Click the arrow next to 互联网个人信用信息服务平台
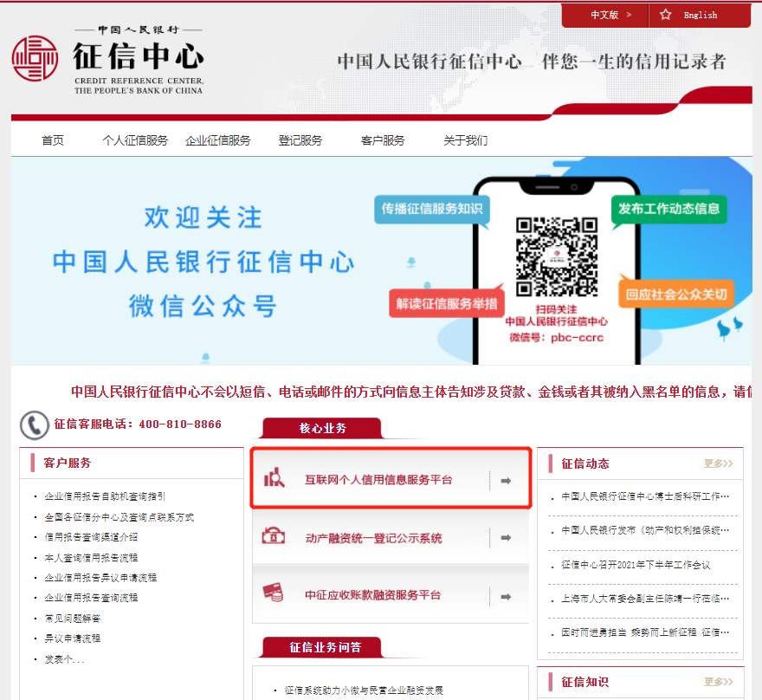This screenshot has width=762, height=700. (x=506, y=480)
